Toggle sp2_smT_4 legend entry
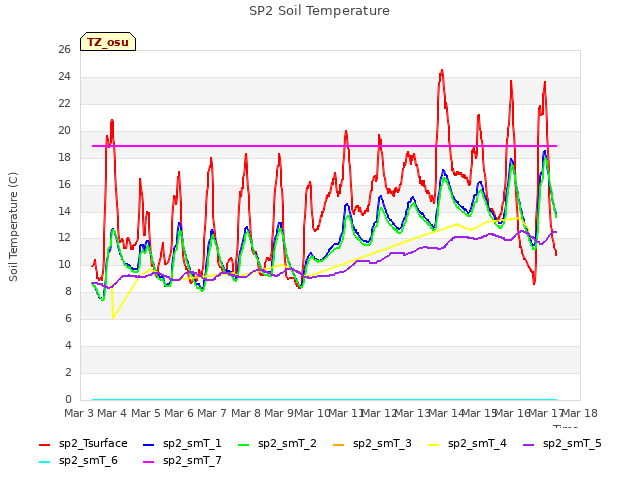This screenshot has width=640, height=480. 467,444
